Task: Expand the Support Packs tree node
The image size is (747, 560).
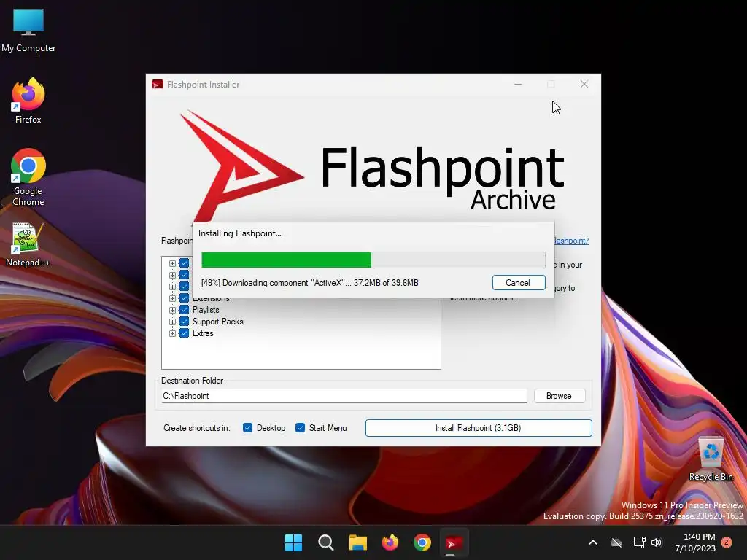Action: click(172, 322)
